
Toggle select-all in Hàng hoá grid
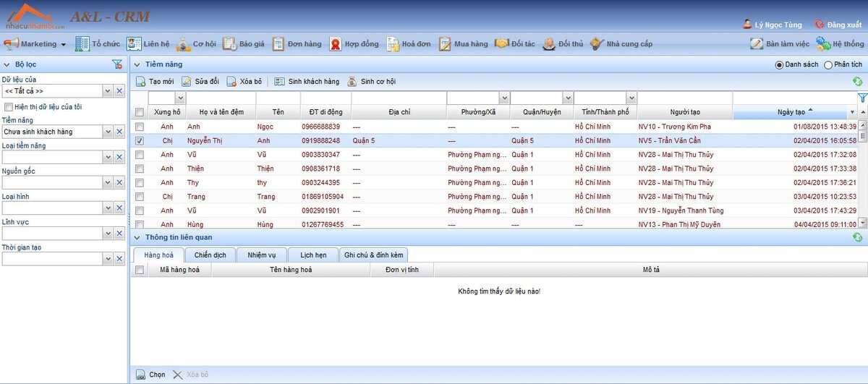coord(140,270)
